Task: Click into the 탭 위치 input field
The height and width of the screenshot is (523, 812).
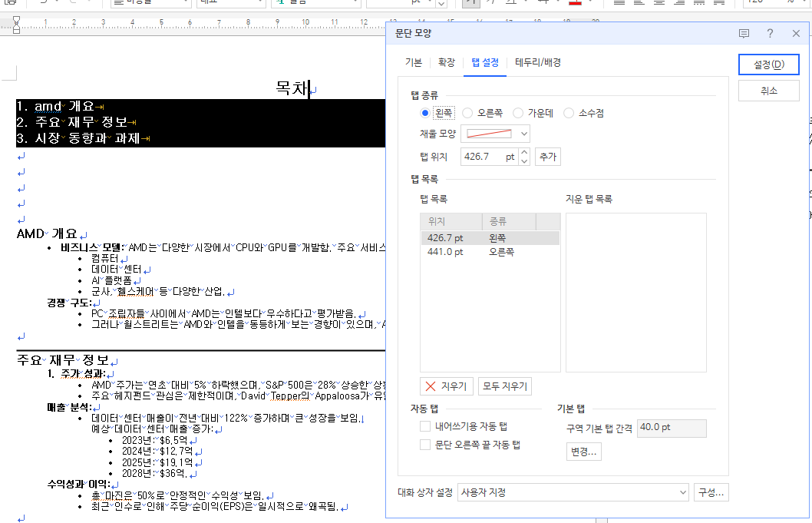Action: click(490, 157)
